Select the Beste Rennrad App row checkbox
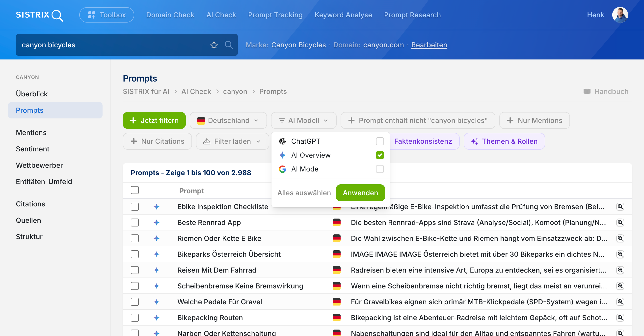644x336 pixels. pyautogui.click(x=134, y=223)
